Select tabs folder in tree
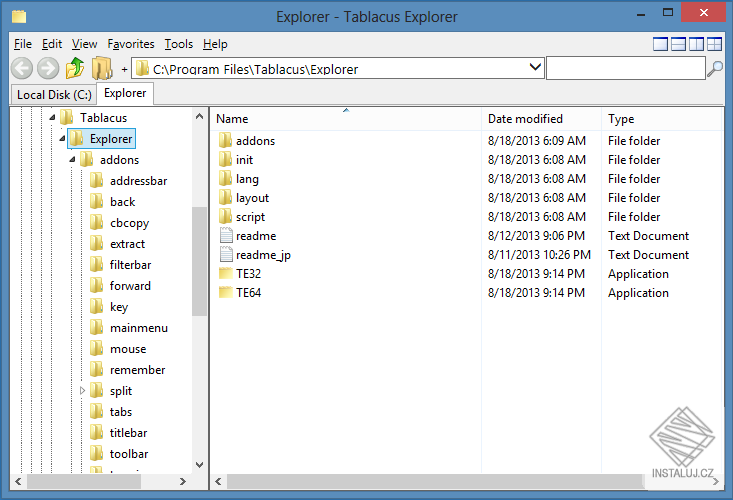Viewport: 733px width, 500px height. point(121,412)
